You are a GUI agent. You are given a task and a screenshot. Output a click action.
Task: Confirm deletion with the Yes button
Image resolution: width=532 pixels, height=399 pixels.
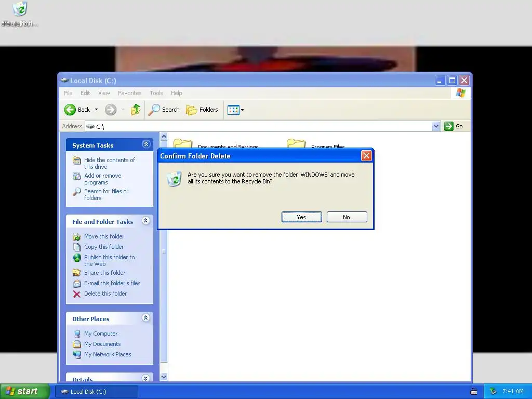pyautogui.click(x=301, y=217)
